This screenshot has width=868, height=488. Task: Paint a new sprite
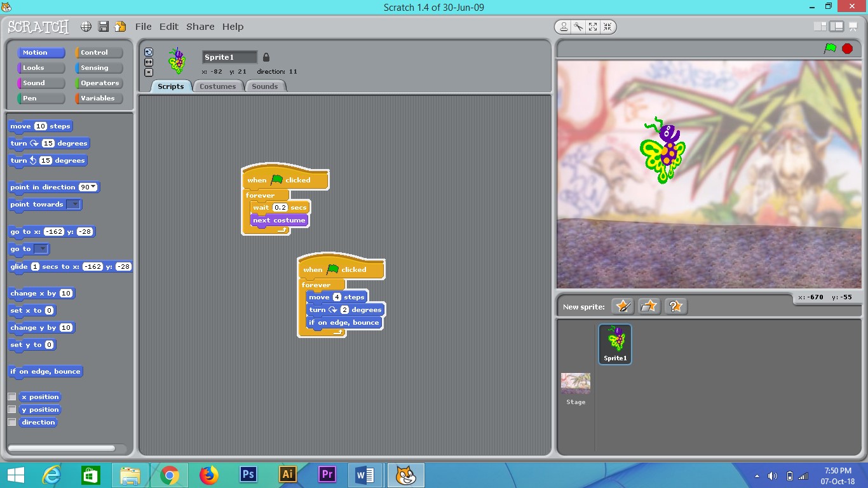point(623,306)
